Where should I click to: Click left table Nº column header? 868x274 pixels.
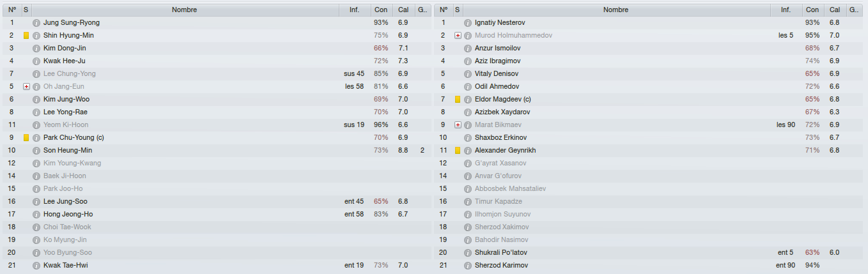[x=12, y=10]
